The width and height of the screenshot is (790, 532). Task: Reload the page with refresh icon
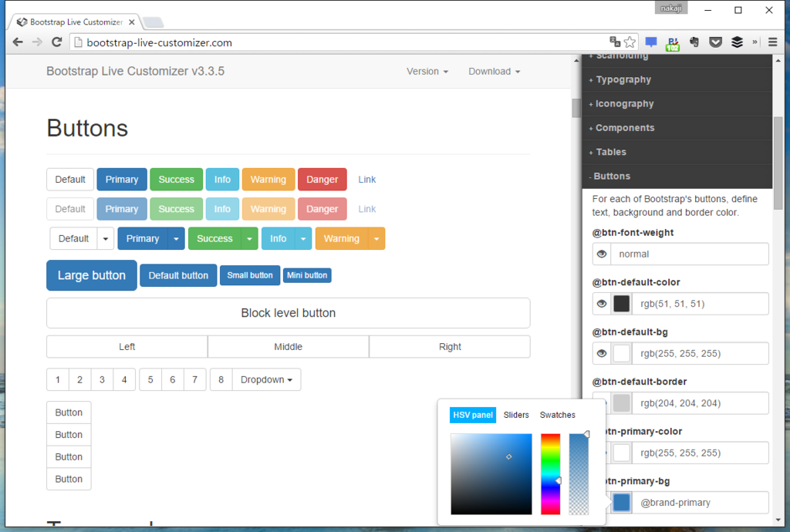(56, 42)
